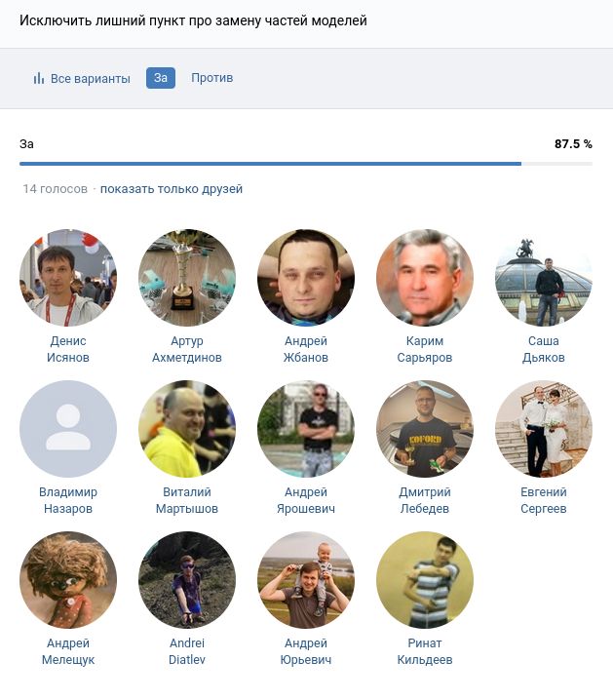
Task: Open Карим Сарьяров's name link
Action: coord(425,349)
